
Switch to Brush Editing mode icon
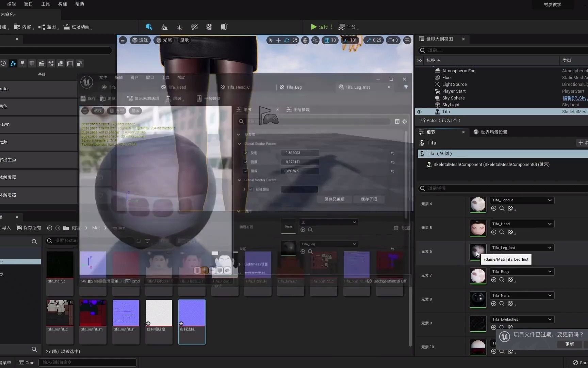pos(224,27)
